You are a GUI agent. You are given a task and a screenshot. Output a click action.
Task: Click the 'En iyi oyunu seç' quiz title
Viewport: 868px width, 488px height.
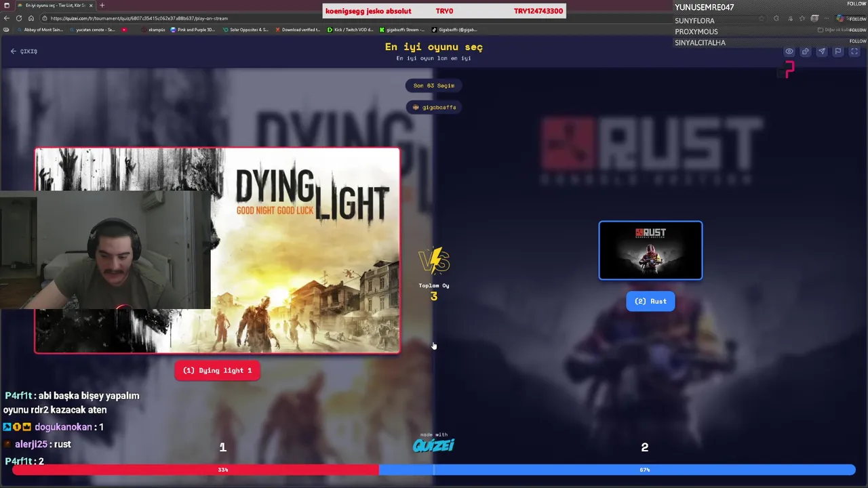434,47
